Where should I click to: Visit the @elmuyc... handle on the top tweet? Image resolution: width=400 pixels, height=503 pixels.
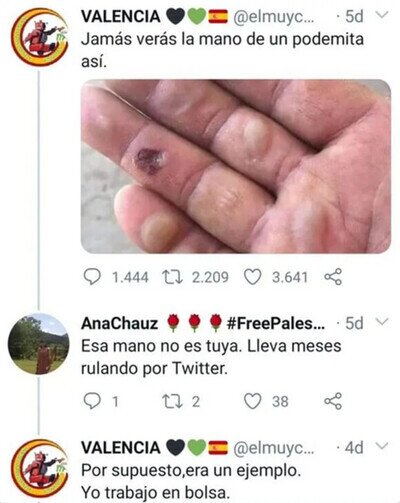coord(274,17)
